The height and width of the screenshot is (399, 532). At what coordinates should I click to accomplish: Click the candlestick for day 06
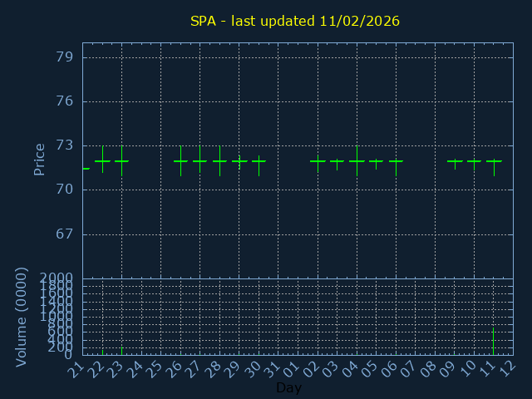[396, 160]
